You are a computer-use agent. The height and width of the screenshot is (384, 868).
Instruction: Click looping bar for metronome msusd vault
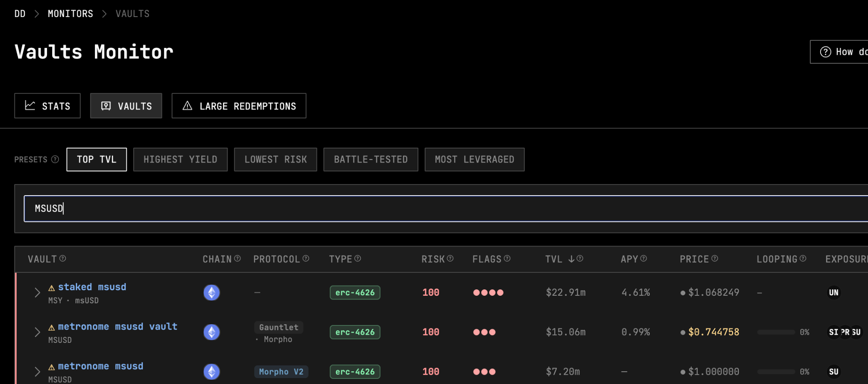[x=776, y=332]
